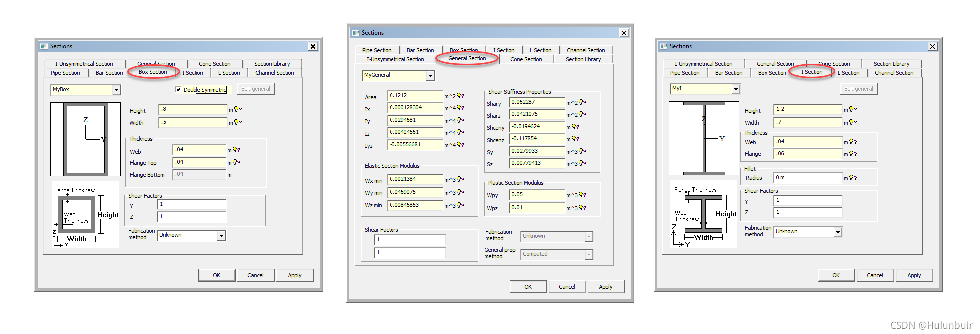Click Cancel in the I Section window

point(875,275)
